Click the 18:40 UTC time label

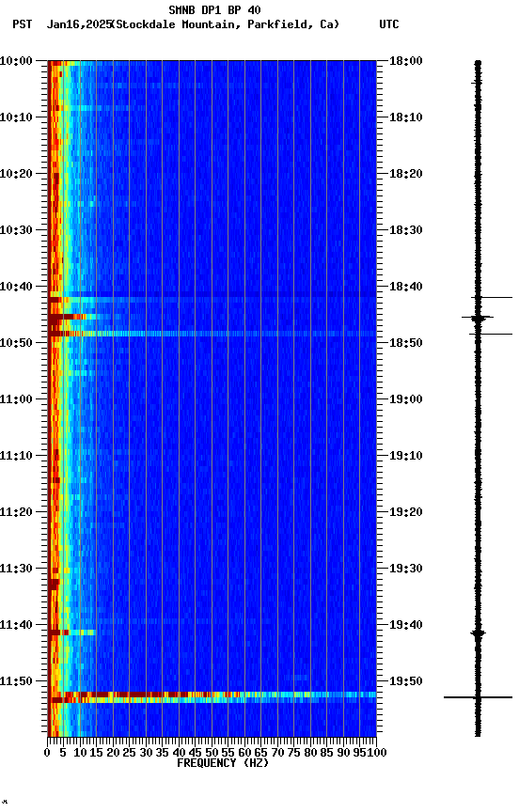click(x=405, y=287)
